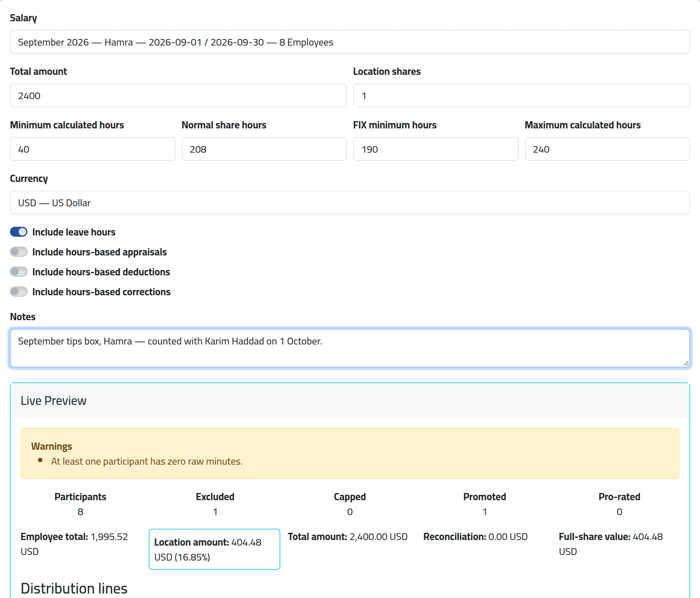Open the Salary selection dropdown
This screenshot has height=598, width=700.
(350, 42)
